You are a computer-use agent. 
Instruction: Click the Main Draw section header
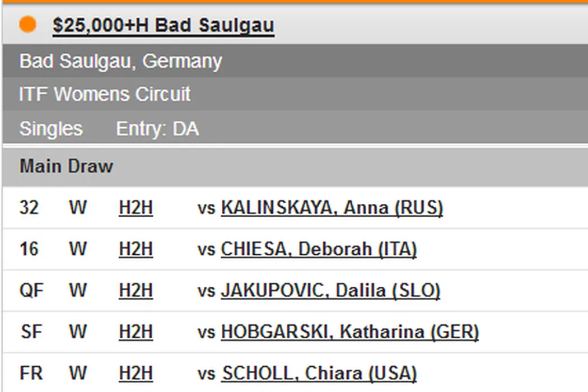pos(66,166)
